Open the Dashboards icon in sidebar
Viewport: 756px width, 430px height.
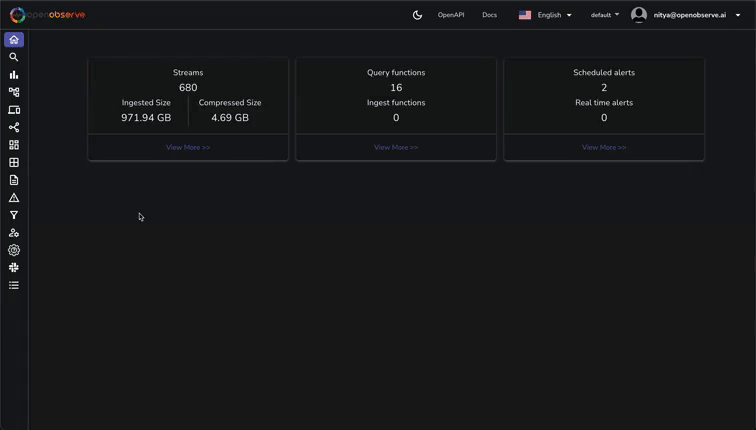coord(14,145)
